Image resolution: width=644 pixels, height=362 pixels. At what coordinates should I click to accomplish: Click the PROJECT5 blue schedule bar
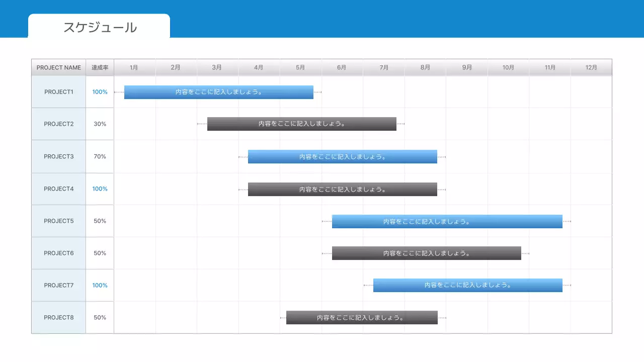click(x=447, y=221)
